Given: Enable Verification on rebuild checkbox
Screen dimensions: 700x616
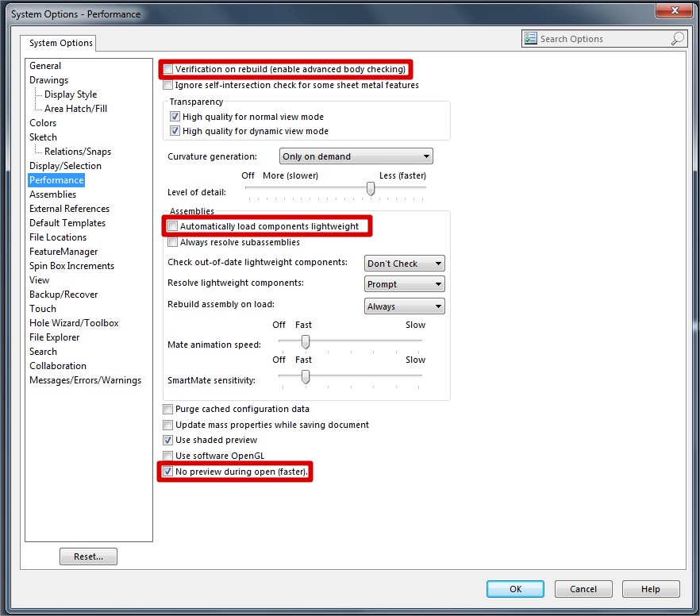Looking at the screenshot, I should pyautogui.click(x=168, y=70).
